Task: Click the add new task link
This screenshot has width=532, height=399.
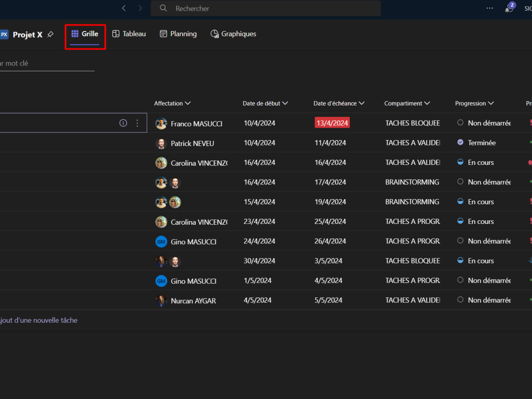Action: pos(39,320)
